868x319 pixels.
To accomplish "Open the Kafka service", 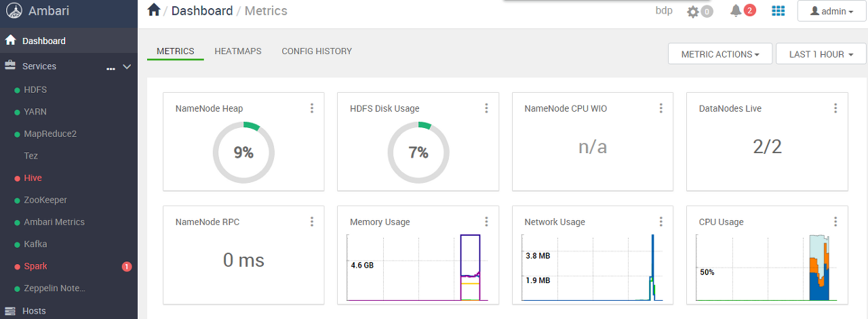I will [35, 244].
